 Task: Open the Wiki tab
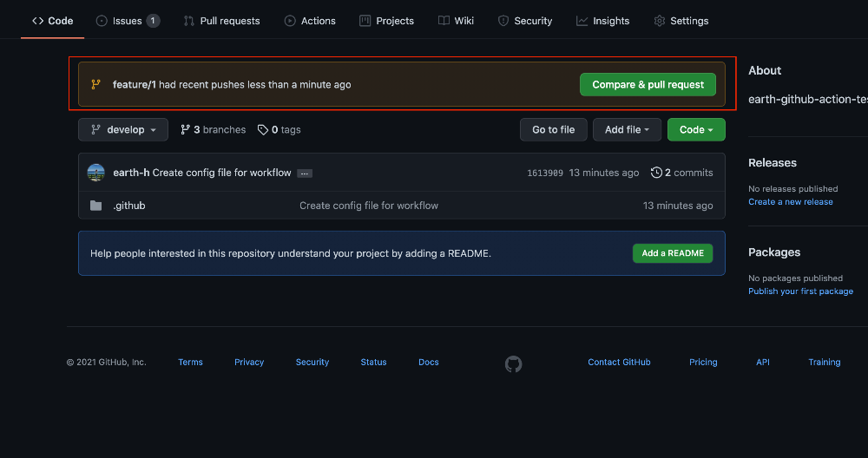pos(457,21)
